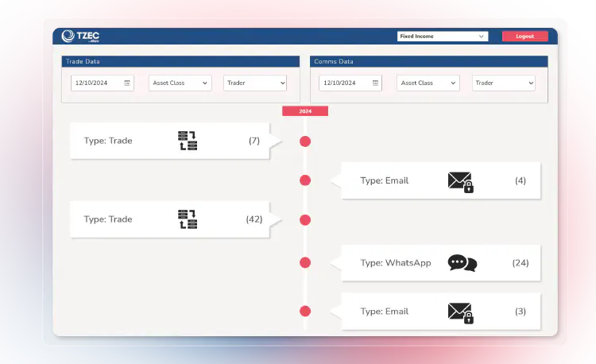Image resolution: width=596 pixels, height=364 pixels.
Task: Click the trade exchange icon in first Trade card
Action: click(188, 141)
